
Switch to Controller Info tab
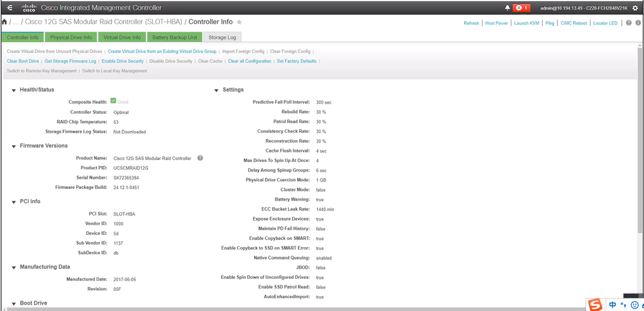coord(23,37)
